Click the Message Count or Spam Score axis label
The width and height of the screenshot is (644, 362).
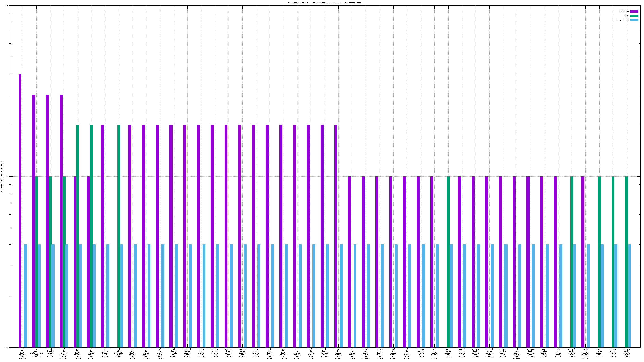2,177
